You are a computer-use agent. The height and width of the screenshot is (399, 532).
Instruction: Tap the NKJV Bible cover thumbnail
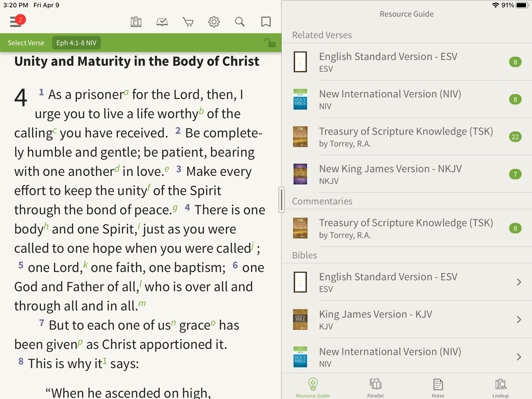300,174
